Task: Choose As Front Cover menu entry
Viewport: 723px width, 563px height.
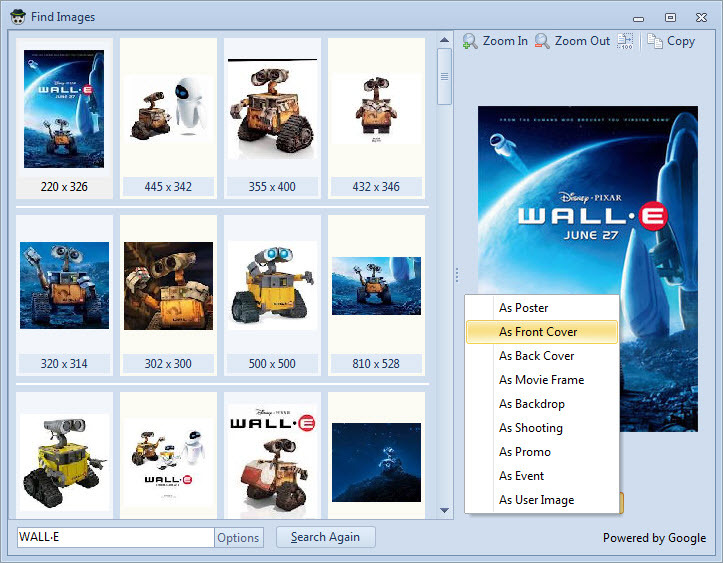Action: [x=541, y=332]
